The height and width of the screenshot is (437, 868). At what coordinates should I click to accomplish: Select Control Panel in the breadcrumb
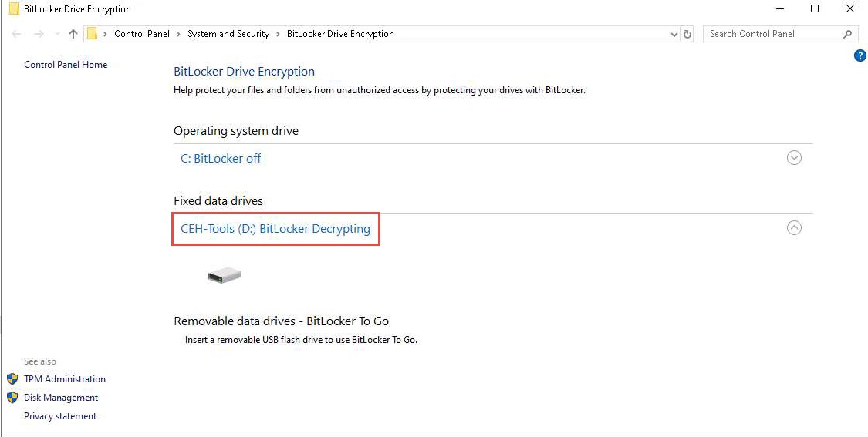142,34
